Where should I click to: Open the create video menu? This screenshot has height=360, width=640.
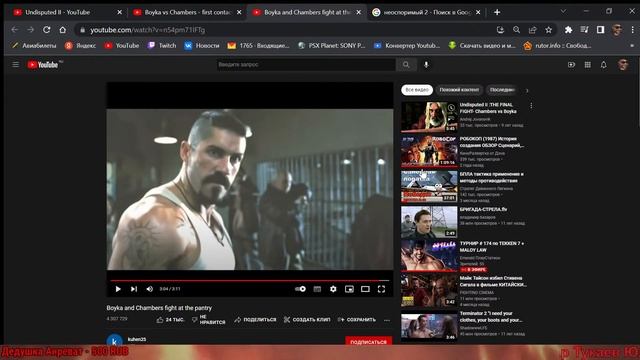tap(571, 64)
